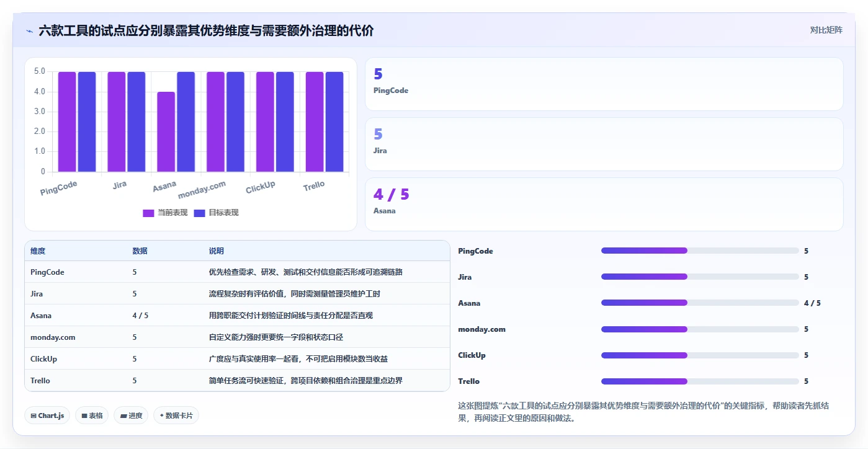Screen dimensions: 868x449
Task: Click the 对比矩阵 label in the header
Action: [x=826, y=30]
